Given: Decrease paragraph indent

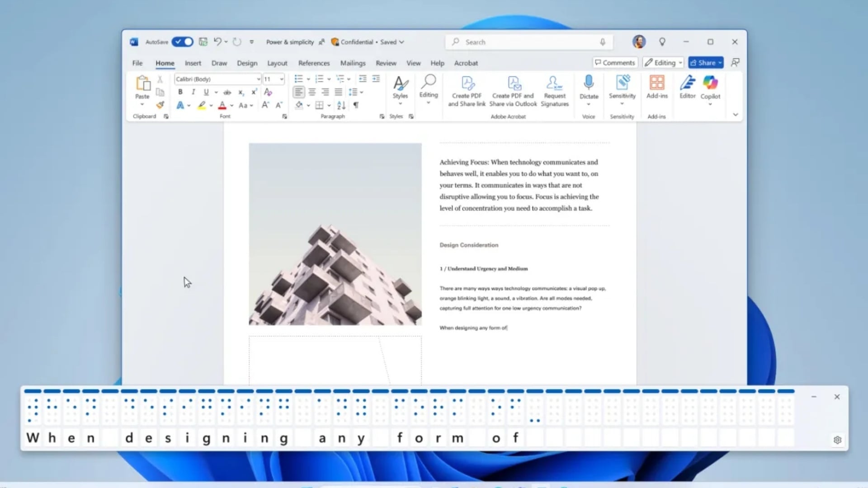Looking at the screenshot, I should click(x=363, y=79).
